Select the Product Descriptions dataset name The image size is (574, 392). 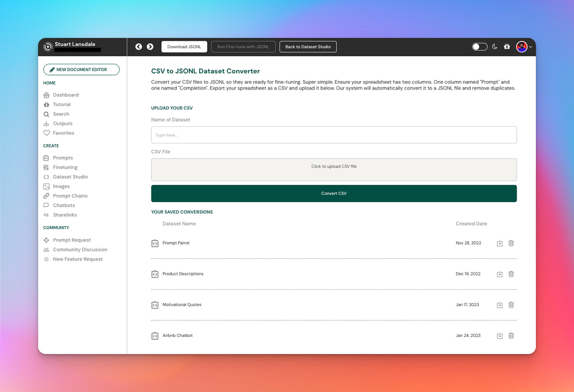183,274
